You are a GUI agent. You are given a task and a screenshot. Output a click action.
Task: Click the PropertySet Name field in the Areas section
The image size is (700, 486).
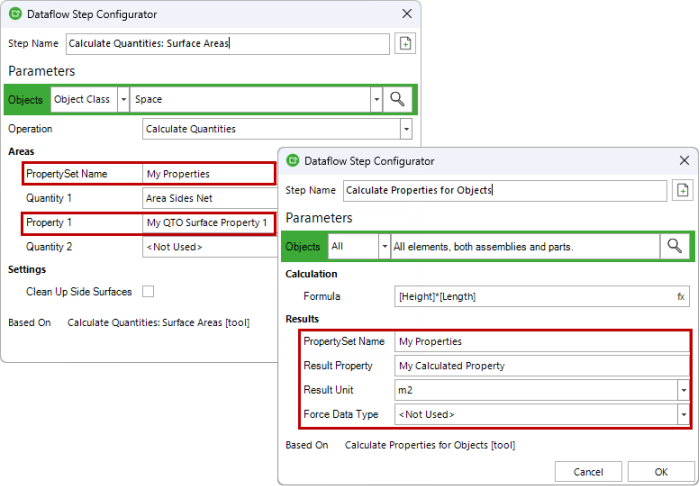point(208,174)
